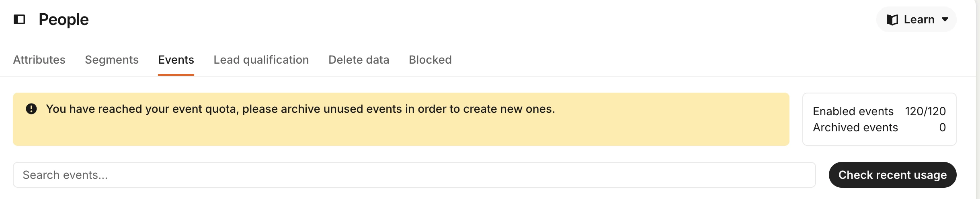
Task: Click the People page heading
Action: 64,19
